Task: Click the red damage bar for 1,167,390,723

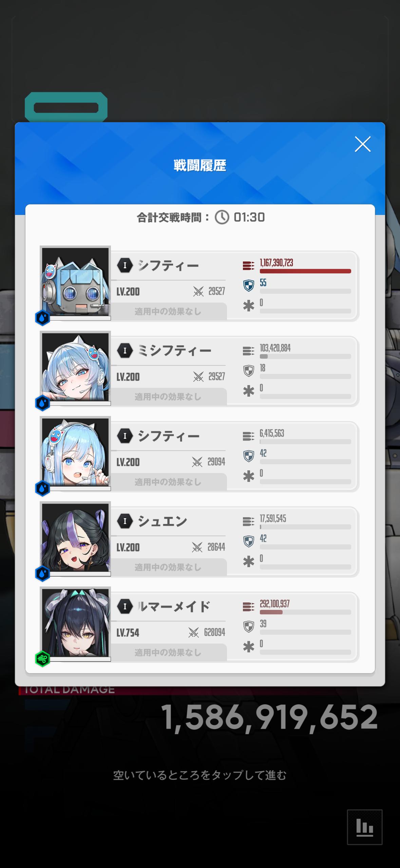Action: (305, 271)
